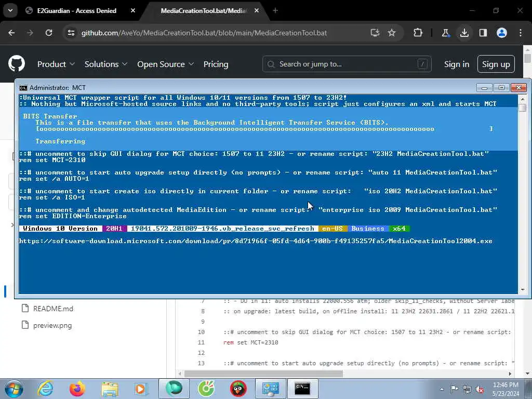The height and width of the screenshot is (399, 532).
Task: Click the browser forward arrow
Action: [30, 33]
